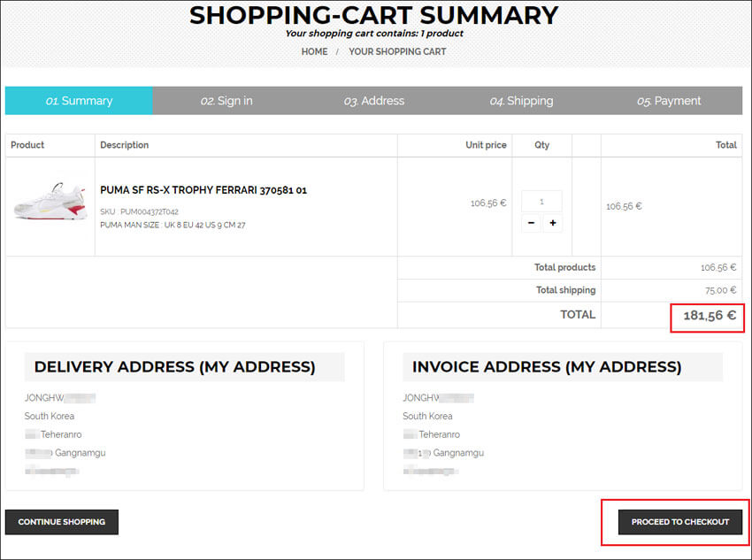Click South Korea in delivery address
The width and height of the screenshot is (752, 560).
pos(50,416)
